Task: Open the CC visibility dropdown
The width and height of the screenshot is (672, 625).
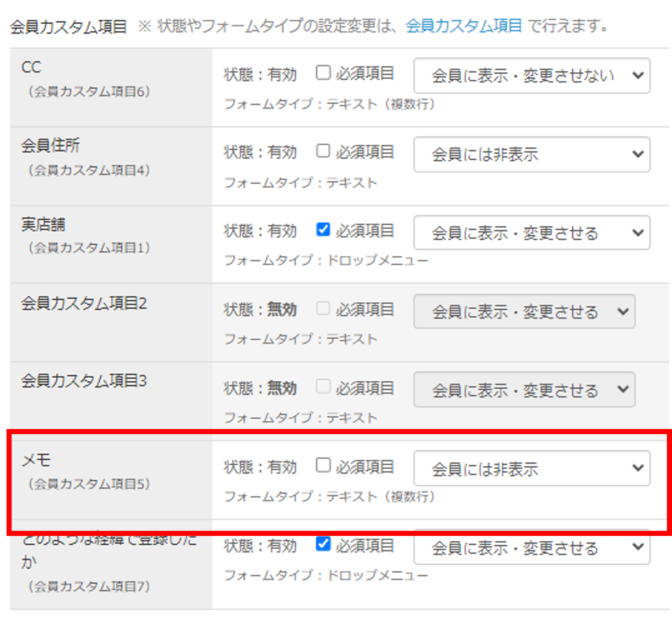Action: pyautogui.click(x=532, y=76)
